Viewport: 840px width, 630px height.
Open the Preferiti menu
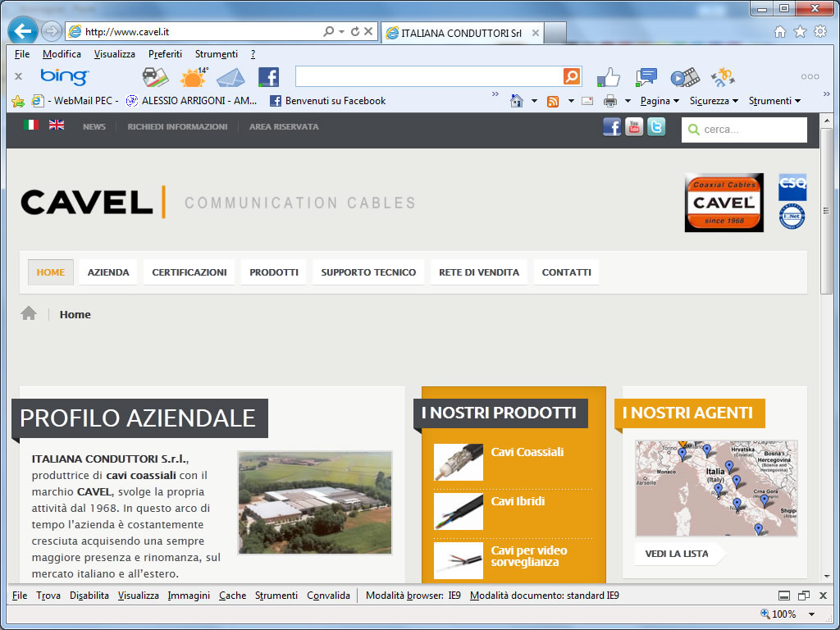pos(165,54)
